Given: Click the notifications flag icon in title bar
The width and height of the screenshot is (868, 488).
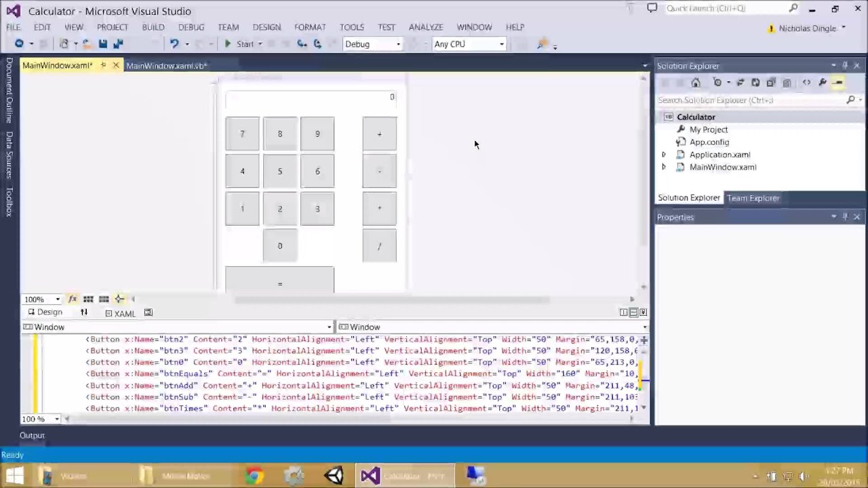Looking at the screenshot, I should tap(631, 8).
